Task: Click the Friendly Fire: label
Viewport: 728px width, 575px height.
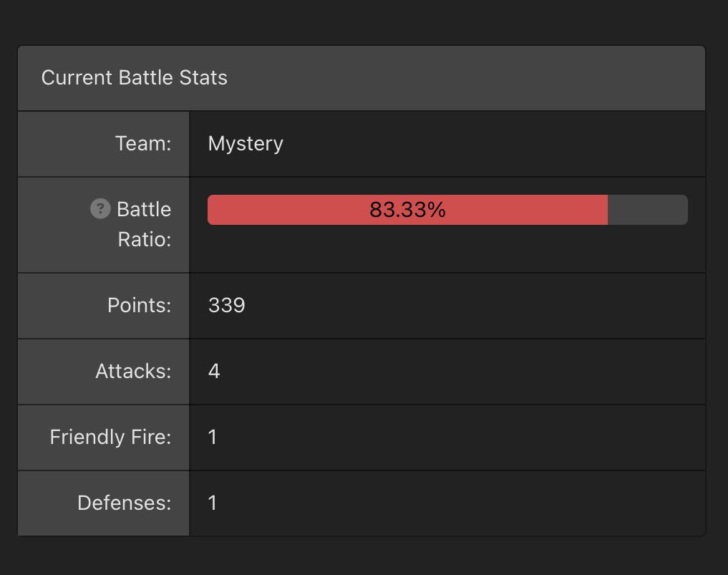Action: [110, 437]
